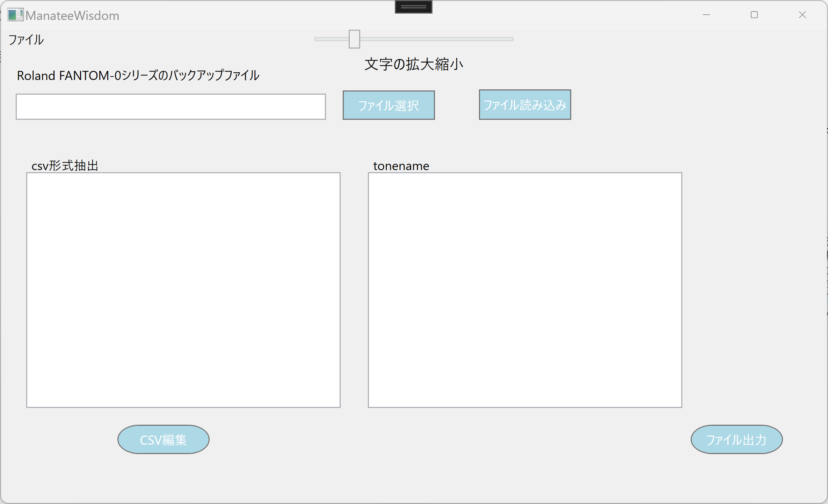
Task: Click the tonename heading label
Action: [x=401, y=166]
